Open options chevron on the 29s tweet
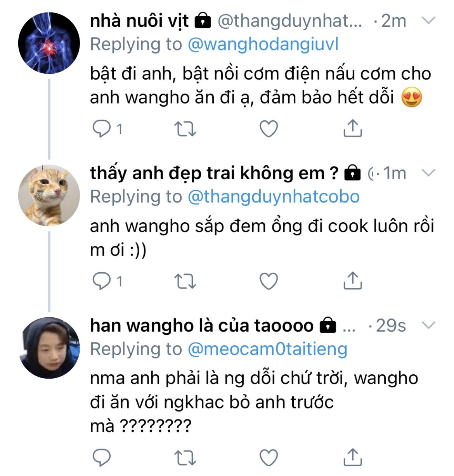Image resolution: width=454 pixels, height=476 pixels. click(x=428, y=325)
